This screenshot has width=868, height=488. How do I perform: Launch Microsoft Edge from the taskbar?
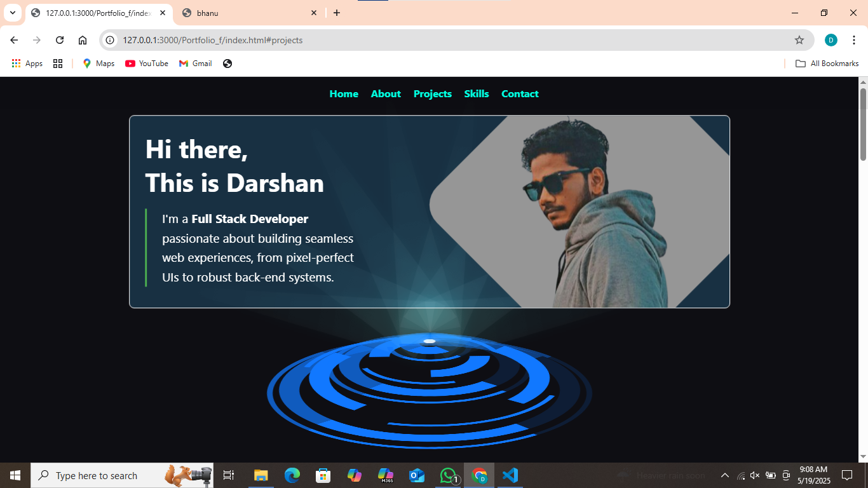tap(292, 475)
